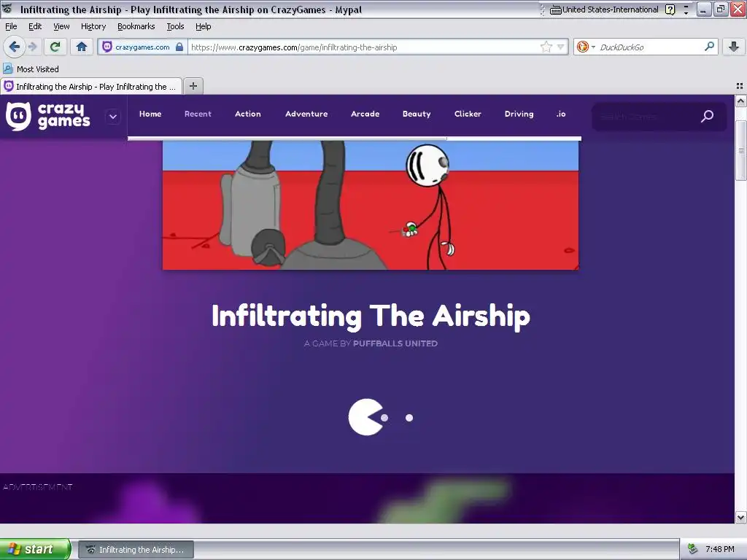Image resolution: width=747 pixels, height=560 pixels.
Task: Click the magnifier icon in DuckDuckGo search box
Action: click(x=709, y=46)
